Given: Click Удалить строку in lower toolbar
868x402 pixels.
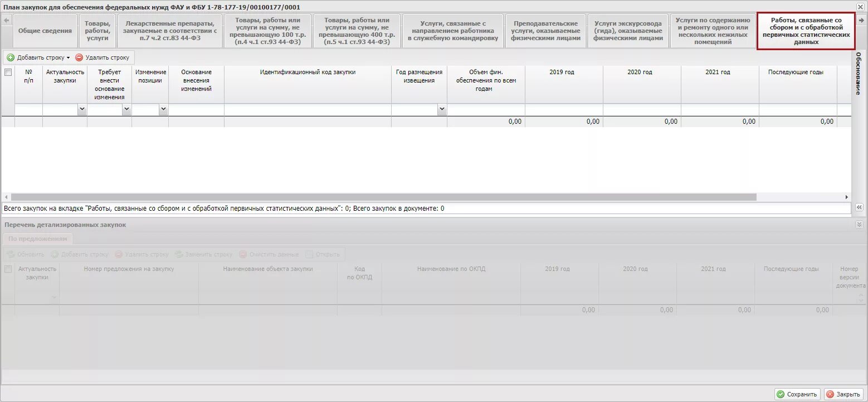Looking at the screenshot, I should [142, 254].
